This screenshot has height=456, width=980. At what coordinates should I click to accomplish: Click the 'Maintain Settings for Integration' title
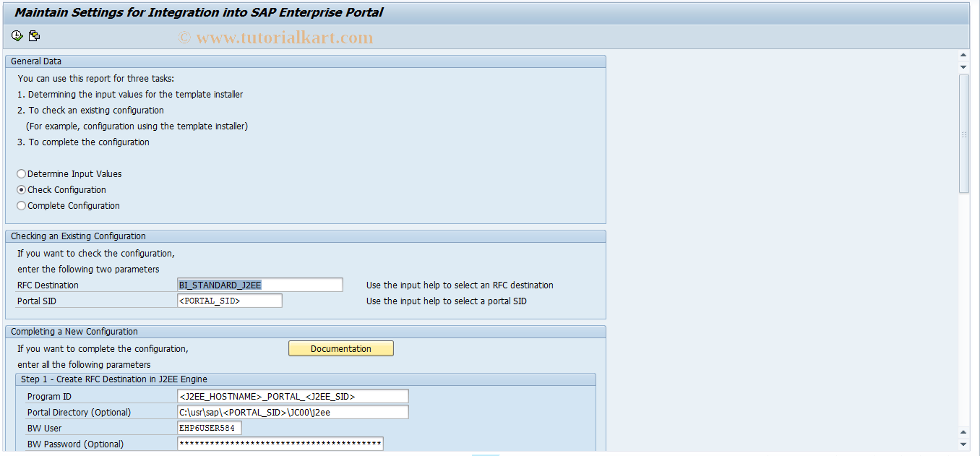pos(199,12)
